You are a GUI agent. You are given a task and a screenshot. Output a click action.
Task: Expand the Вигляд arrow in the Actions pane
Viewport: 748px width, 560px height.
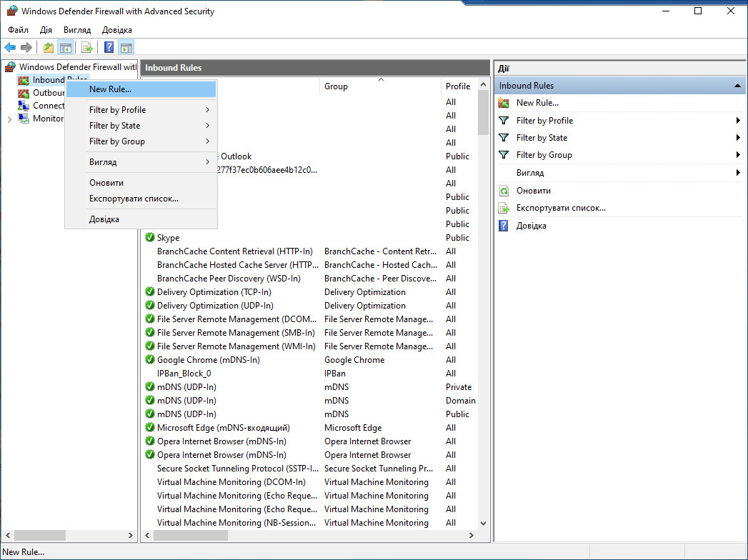[x=738, y=173]
